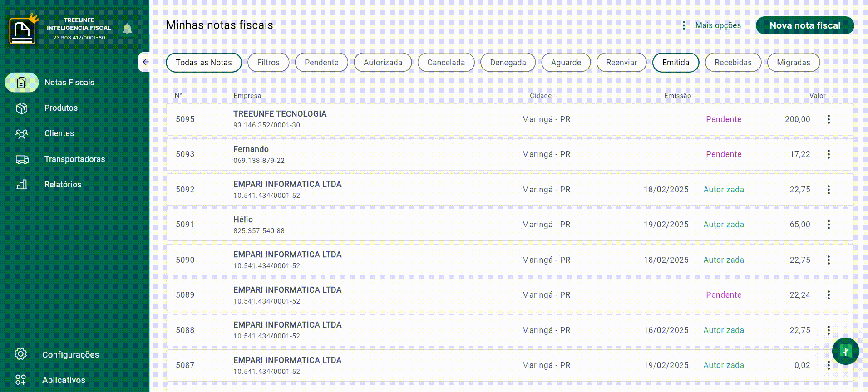This screenshot has height=392, width=868.
Task: Open the options menu for note 5095
Action: click(x=829, y=119)
